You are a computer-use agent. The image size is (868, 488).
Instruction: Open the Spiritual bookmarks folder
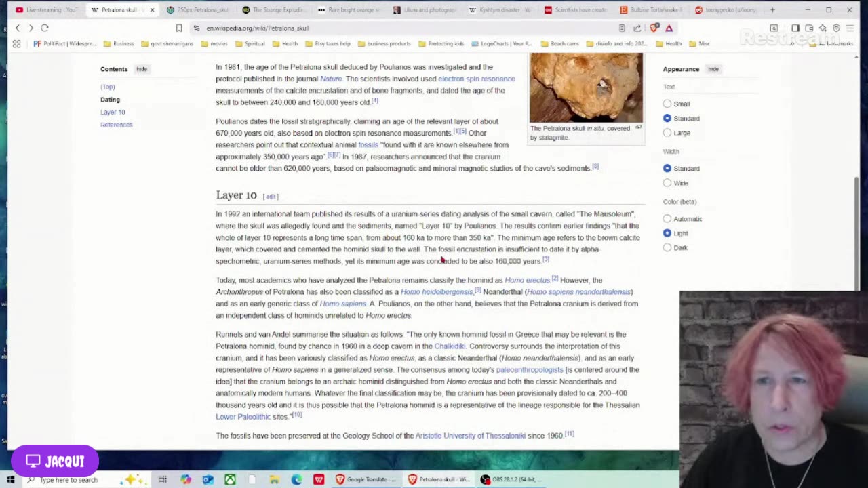point(250,43)
